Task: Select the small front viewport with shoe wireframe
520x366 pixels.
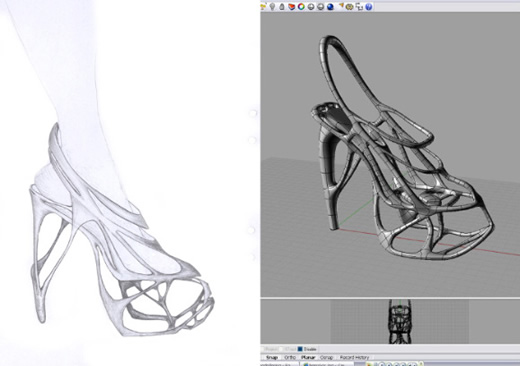Action: (399, 321)
